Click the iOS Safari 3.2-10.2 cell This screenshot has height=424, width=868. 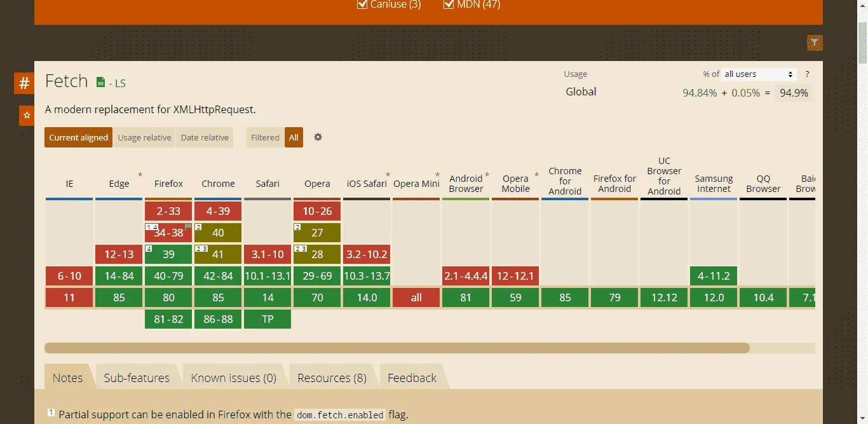pos(367,254)
